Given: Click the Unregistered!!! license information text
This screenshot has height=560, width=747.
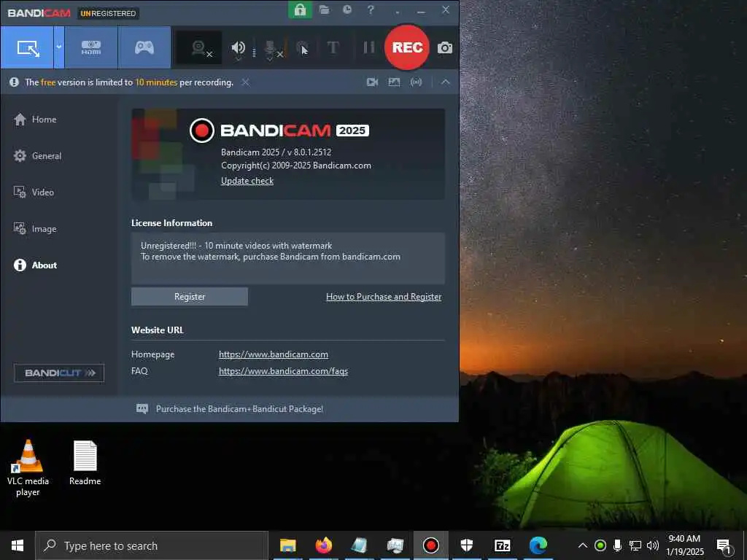Looking at the screenshot, I should coord(236,246).
